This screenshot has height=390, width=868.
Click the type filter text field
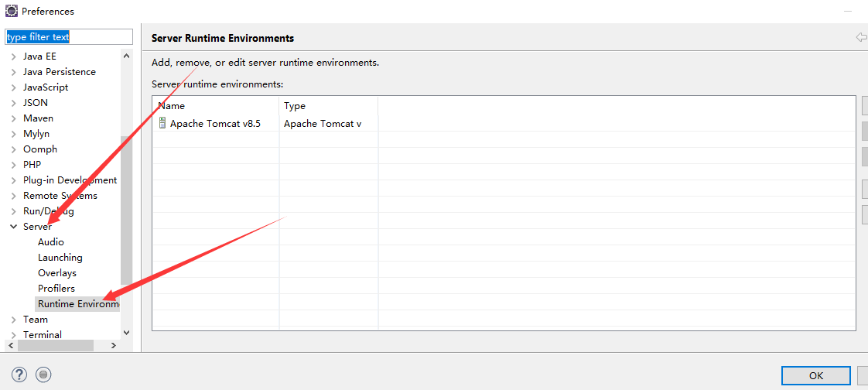click(x=69, y=37)
